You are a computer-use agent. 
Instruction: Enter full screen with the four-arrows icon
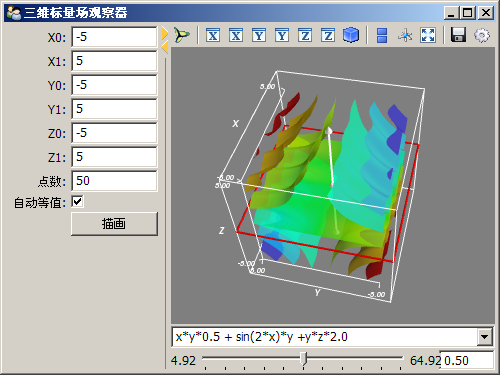pyautogui.click(x=428, y=35)
